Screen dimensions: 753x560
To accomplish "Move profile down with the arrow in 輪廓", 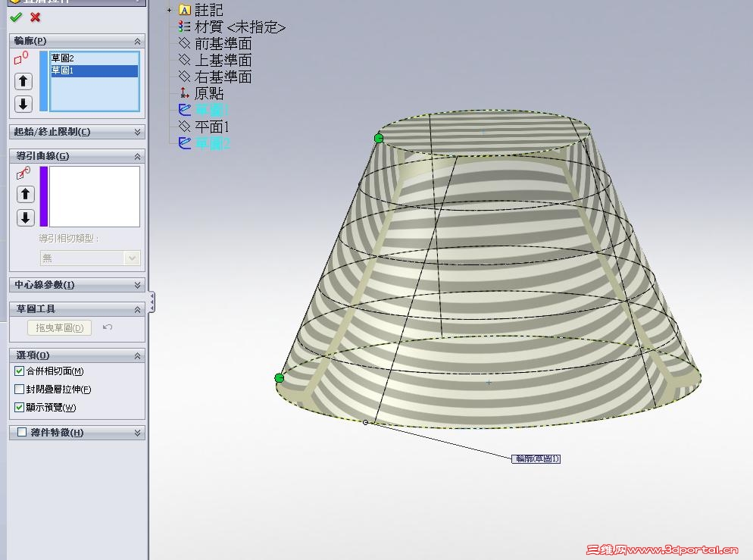I will tap(23, 104).
